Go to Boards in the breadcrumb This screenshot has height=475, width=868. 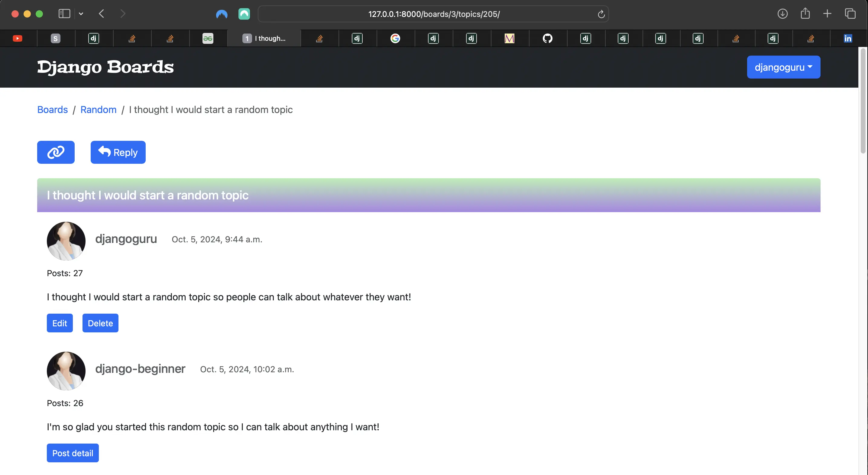[53, 109]
